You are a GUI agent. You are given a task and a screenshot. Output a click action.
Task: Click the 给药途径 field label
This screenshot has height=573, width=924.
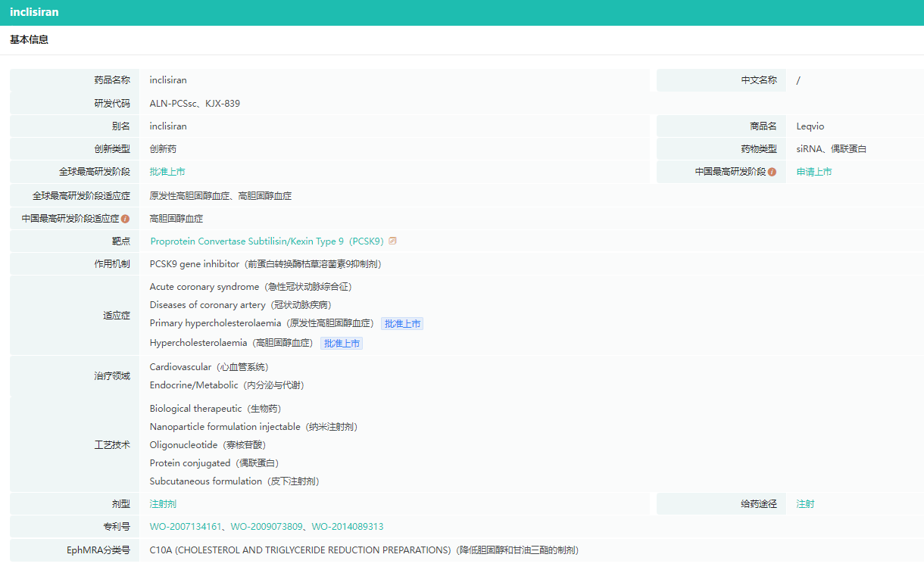(x=759, y=504)
